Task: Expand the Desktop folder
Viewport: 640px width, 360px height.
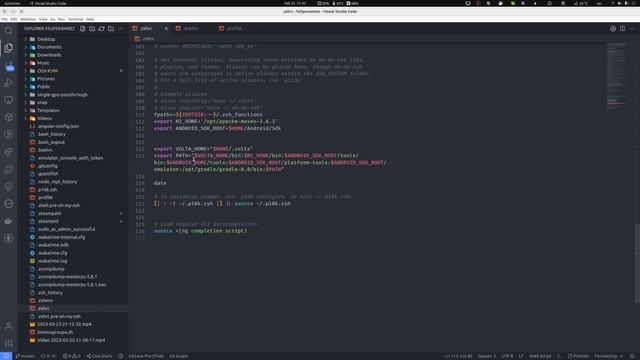Action: point(46,39)
